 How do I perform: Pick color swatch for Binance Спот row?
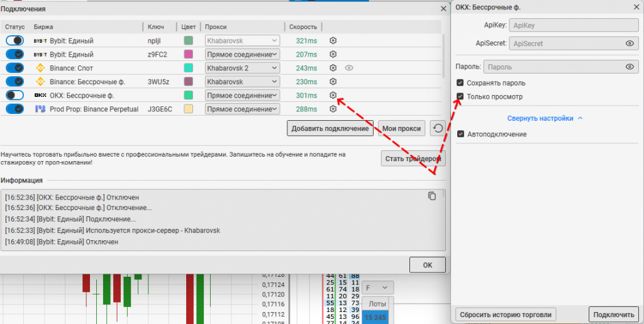189,68
